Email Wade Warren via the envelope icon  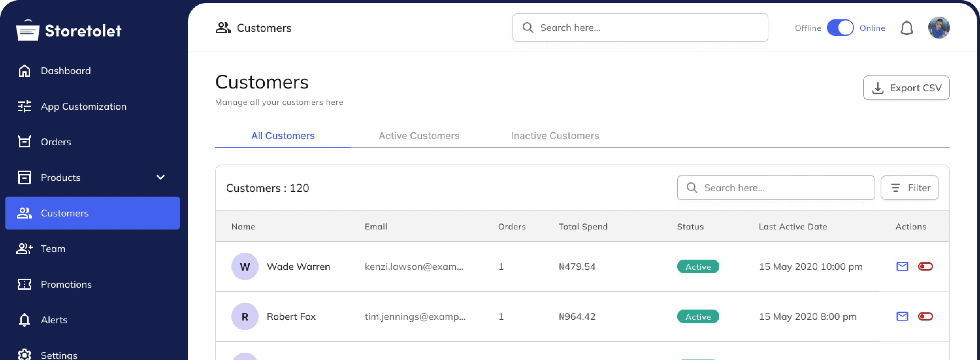902,267
